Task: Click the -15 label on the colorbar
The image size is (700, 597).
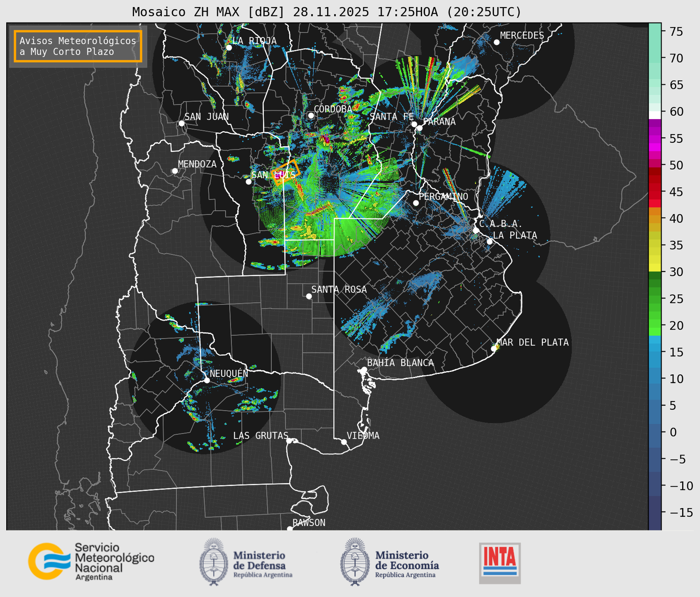Action: tap(681, 513)
